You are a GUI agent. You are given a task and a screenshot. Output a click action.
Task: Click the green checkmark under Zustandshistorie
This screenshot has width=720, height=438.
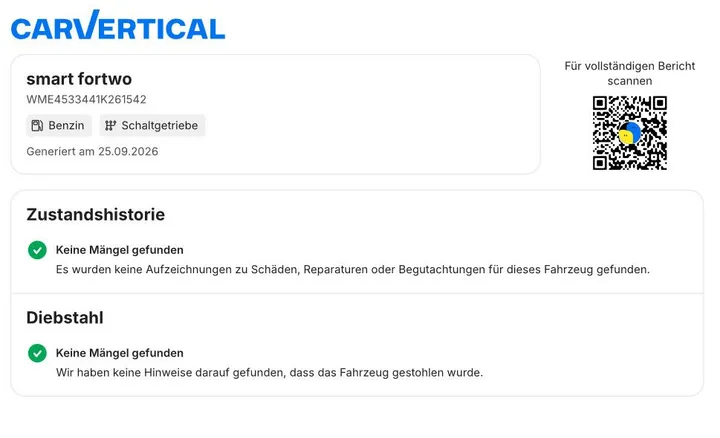37,250
